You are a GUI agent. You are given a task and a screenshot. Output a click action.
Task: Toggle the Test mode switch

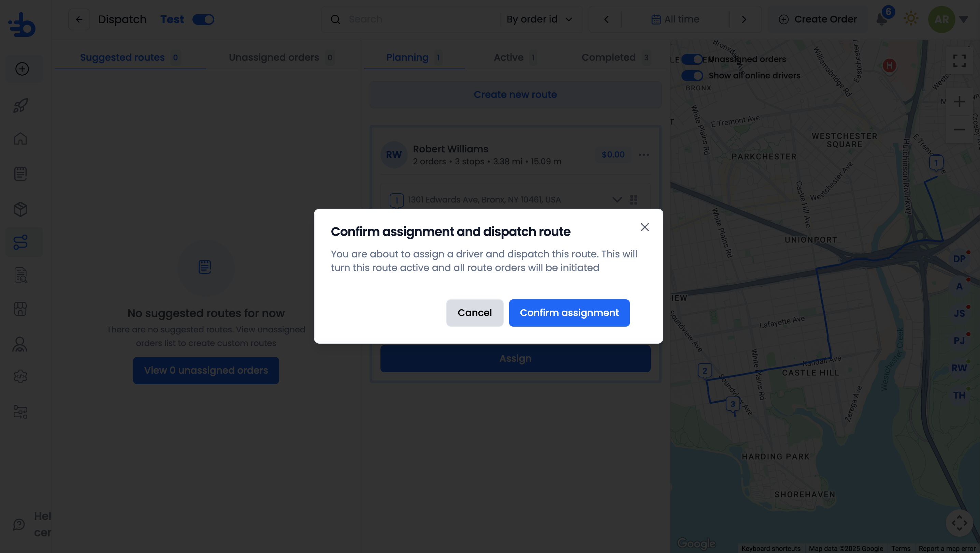[x=203, y=19]
